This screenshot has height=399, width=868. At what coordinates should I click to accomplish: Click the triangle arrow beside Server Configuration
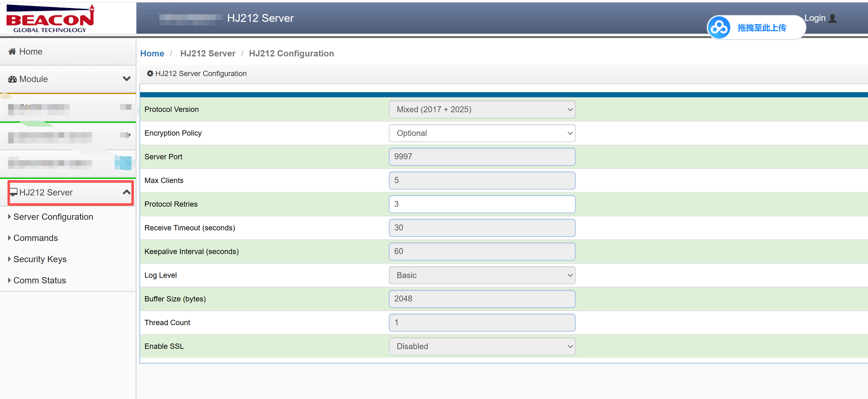(9, 217)
